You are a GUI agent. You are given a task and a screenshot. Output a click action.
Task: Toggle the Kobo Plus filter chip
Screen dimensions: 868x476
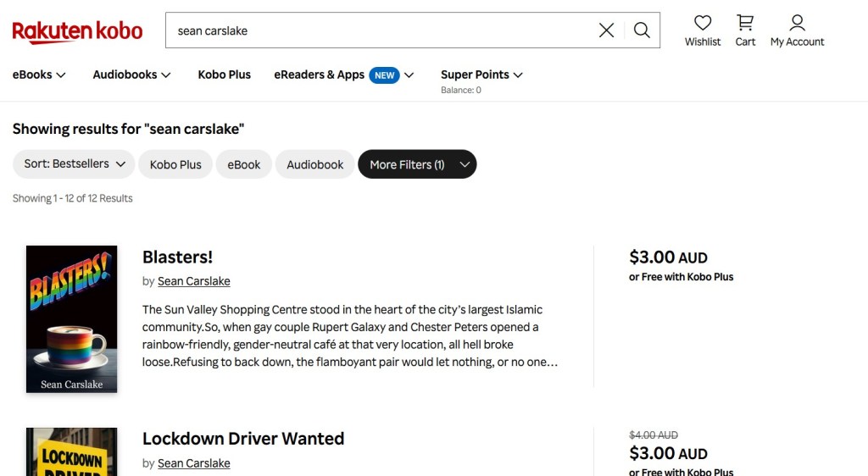175,164
